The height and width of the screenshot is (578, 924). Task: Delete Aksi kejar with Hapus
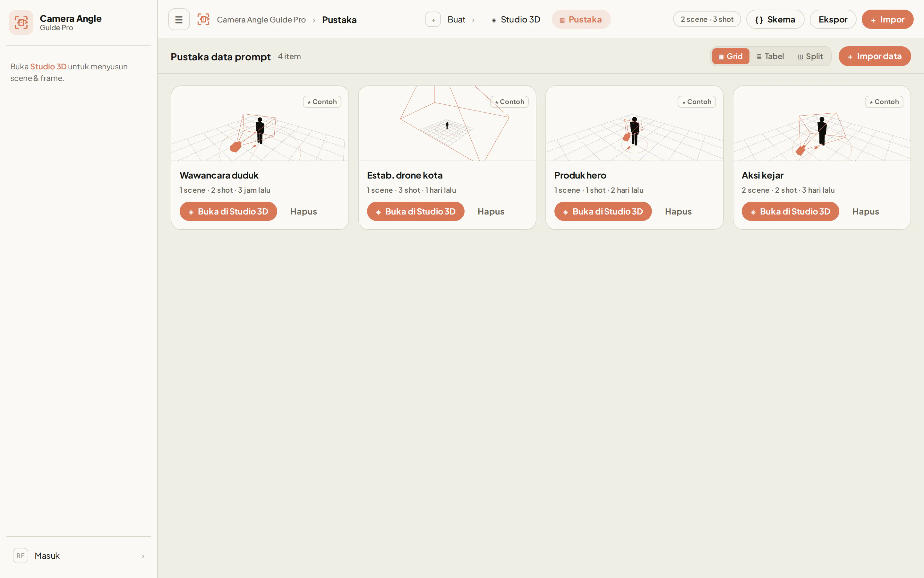pos(866,211)
